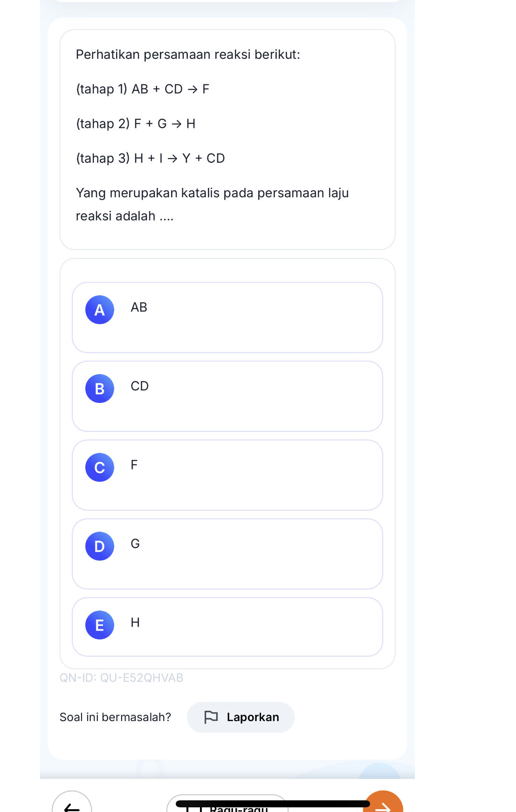This screenshot has width=516, height=812.
Task: Choose answer option H
Action: (227, 627)
